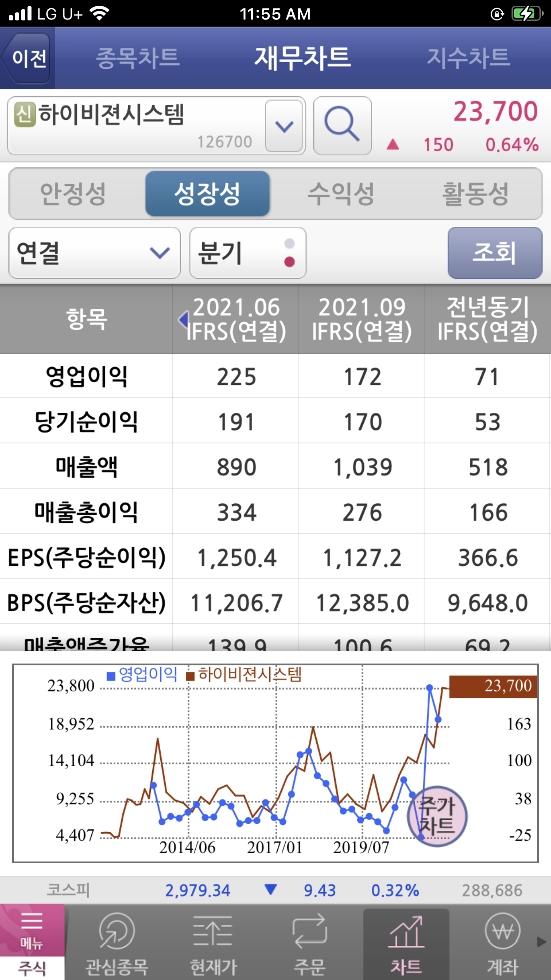Toggle the 분기 period switch
Image resolution: width=551 pixels, height=980 pixels.
(x=248, y=253)
